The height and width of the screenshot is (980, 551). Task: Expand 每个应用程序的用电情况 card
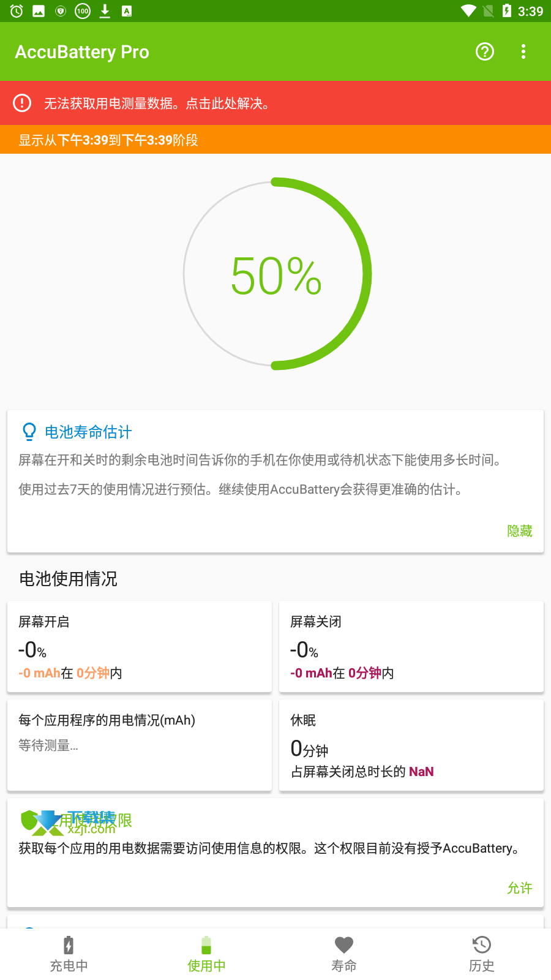click(140, 745)
